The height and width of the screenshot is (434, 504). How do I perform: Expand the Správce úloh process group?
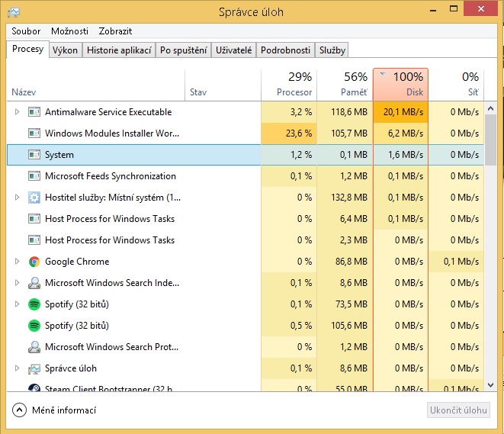coord(17,368)
